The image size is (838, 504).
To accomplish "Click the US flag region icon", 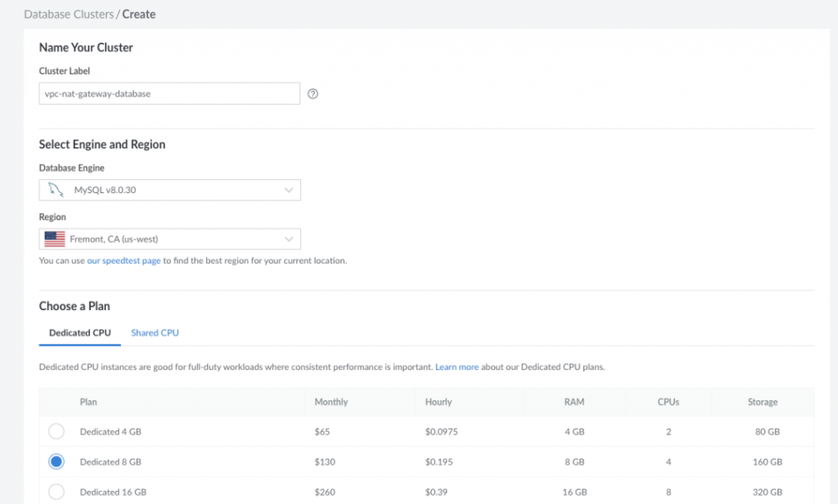I will pyautogui.click(x=55, y=239).
